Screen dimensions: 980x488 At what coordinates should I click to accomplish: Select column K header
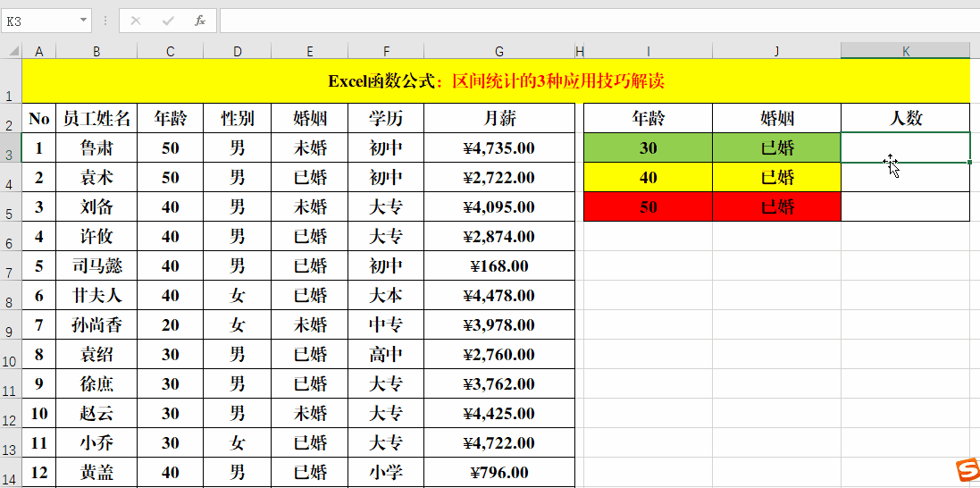906,51
